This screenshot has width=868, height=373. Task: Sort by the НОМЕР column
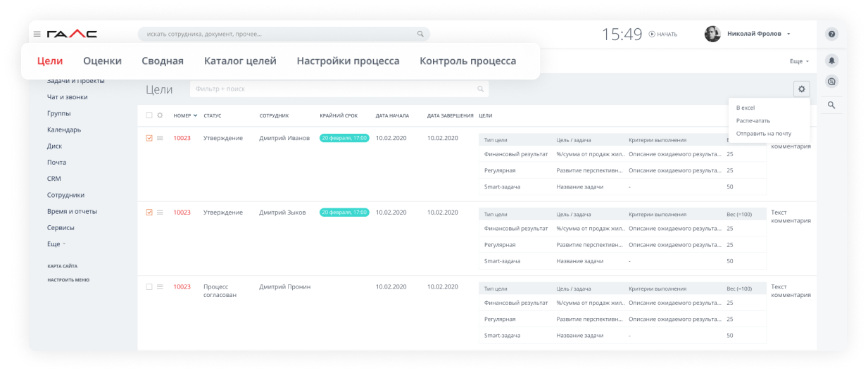[185, 115]
